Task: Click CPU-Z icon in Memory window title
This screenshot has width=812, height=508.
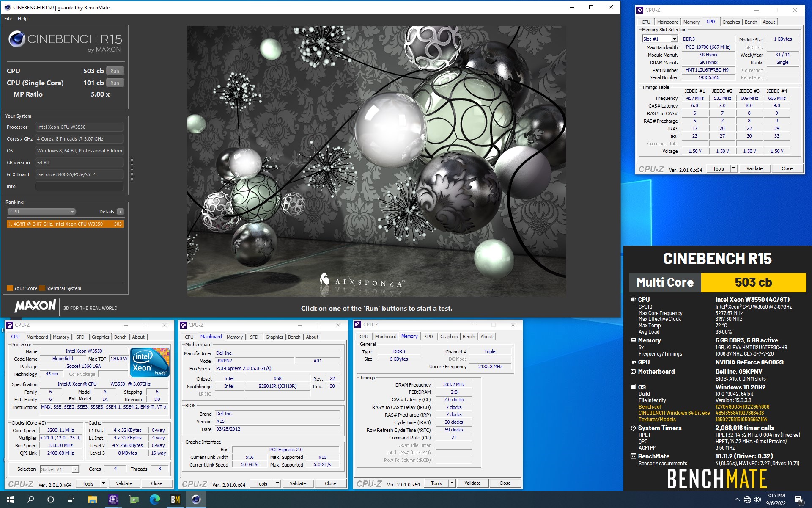Action: 358,325
